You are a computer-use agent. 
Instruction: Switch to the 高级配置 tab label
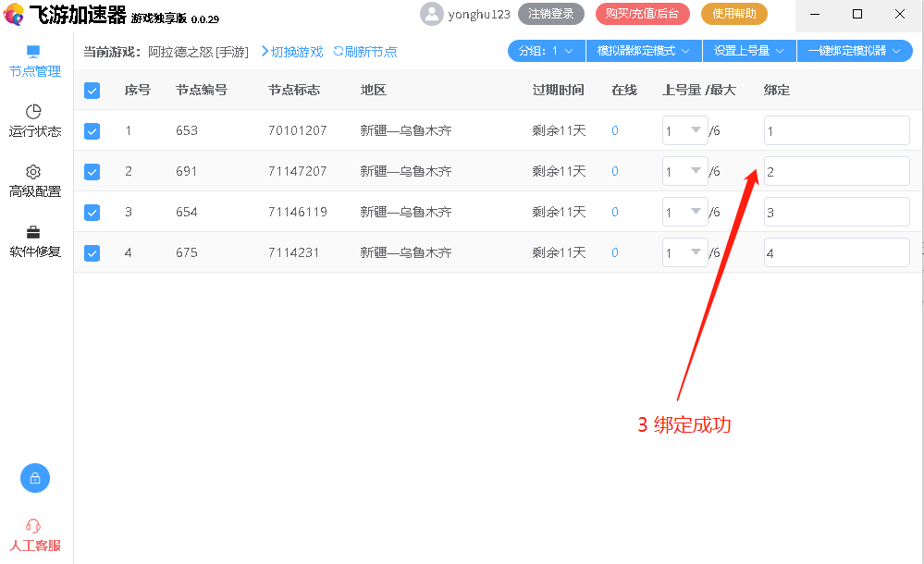coord(35,191)
